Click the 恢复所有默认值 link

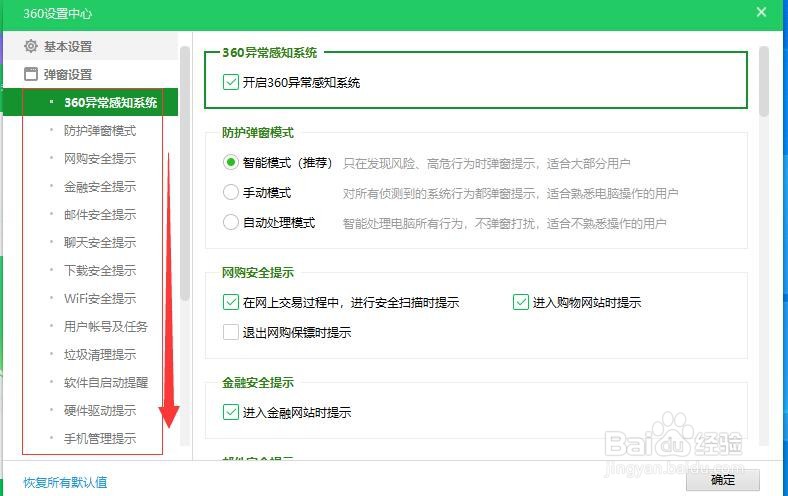click(x=65, y=482)
